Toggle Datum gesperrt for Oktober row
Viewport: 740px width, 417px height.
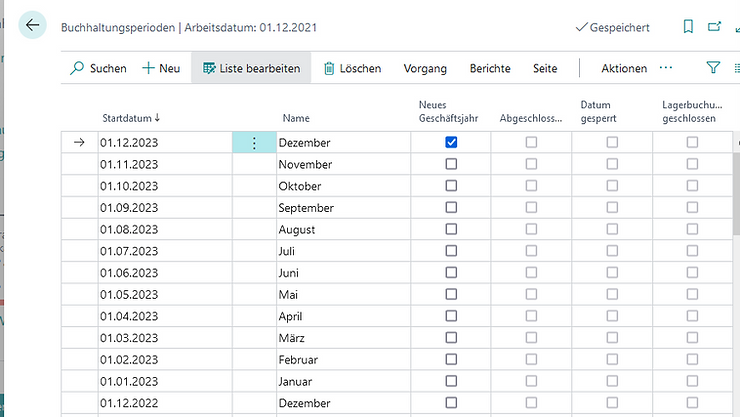tap(612, 186)
